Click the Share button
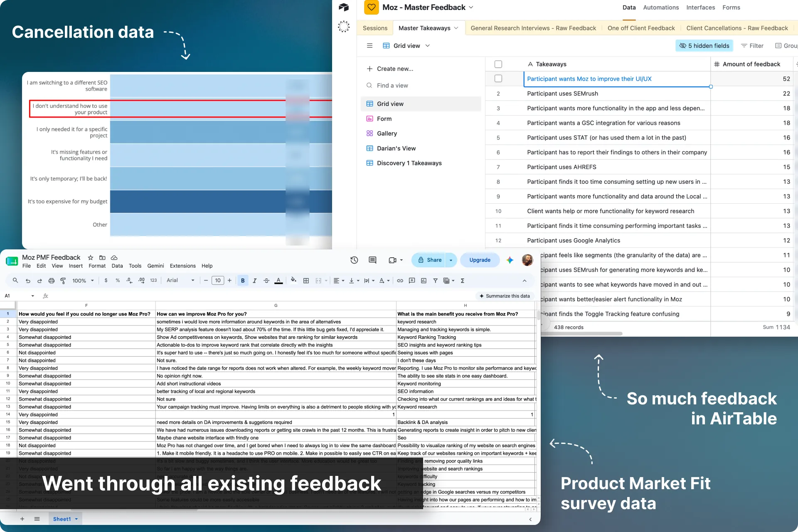 coord(429,260)
